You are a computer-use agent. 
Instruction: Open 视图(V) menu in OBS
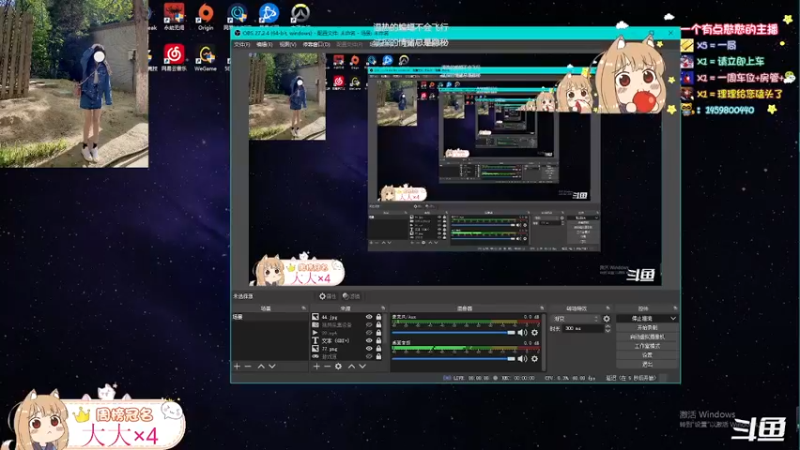pos(288,44)
